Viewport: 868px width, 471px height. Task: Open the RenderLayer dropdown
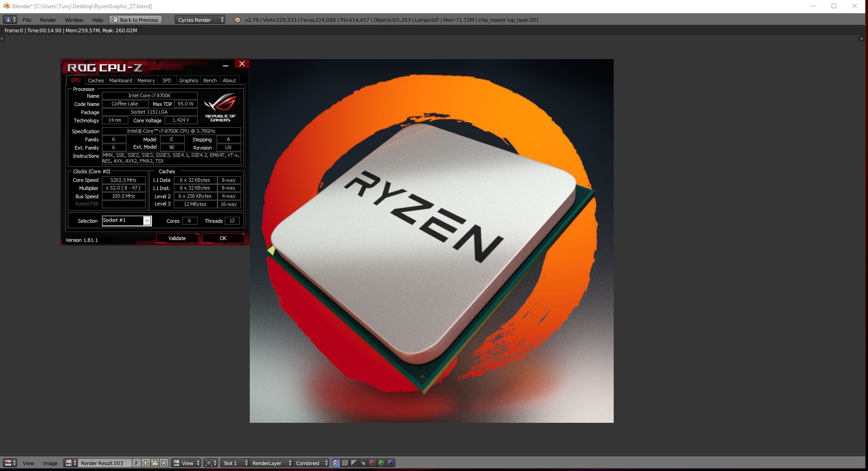[x=271, y=463]
